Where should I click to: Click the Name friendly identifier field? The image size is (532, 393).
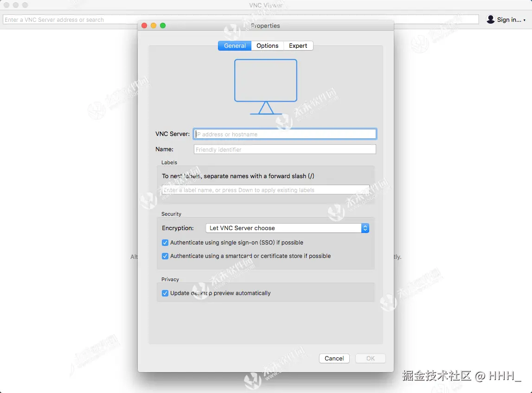click(285, 149)
